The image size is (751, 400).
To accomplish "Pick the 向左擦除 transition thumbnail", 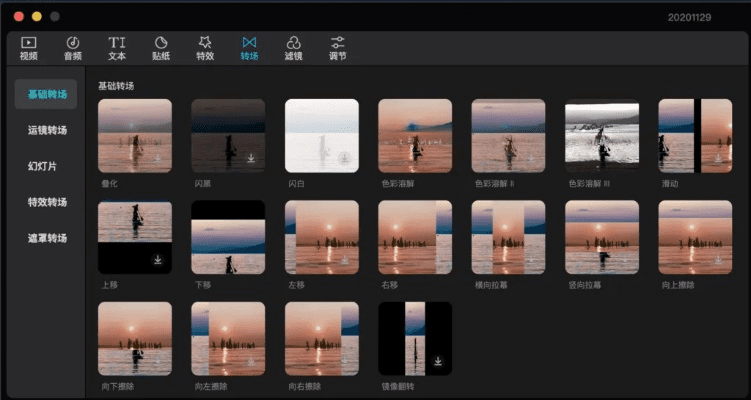I will [x=228, y=338].
